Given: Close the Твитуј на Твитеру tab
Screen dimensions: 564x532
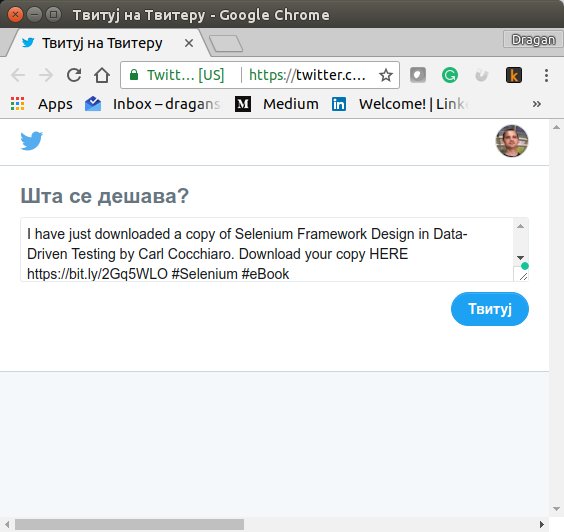Looking at the screenshot, I should (x=189, y=43).
